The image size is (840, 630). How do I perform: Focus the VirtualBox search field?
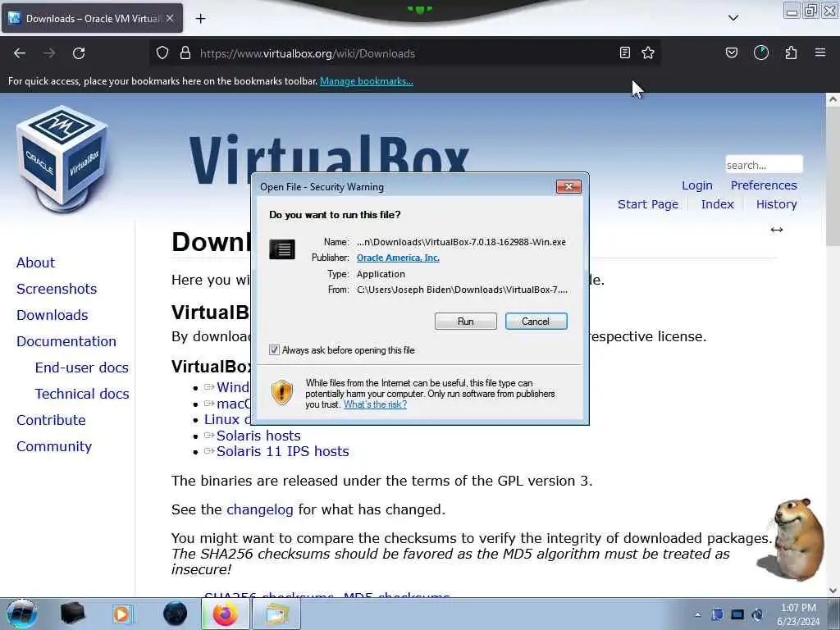[764, 165]
